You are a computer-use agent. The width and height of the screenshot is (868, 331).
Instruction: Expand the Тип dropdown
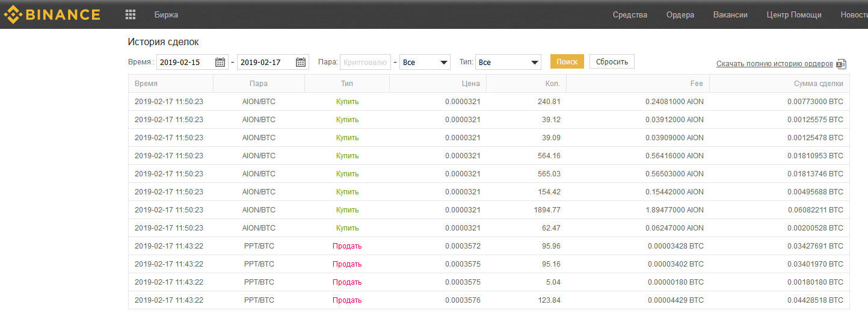coord(508,62)
